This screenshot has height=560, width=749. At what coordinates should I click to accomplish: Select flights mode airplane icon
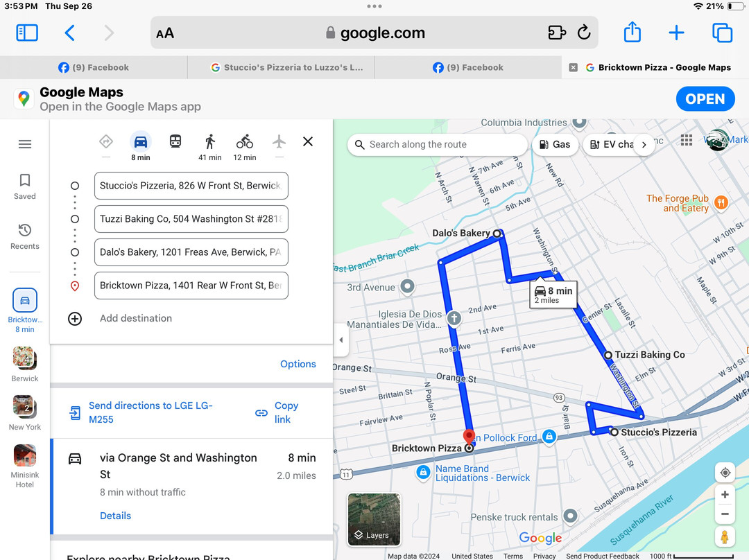pos(279,141)
